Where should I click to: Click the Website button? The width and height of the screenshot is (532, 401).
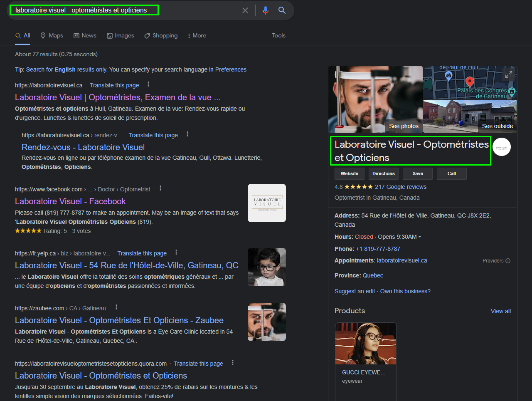coord(350,173)
